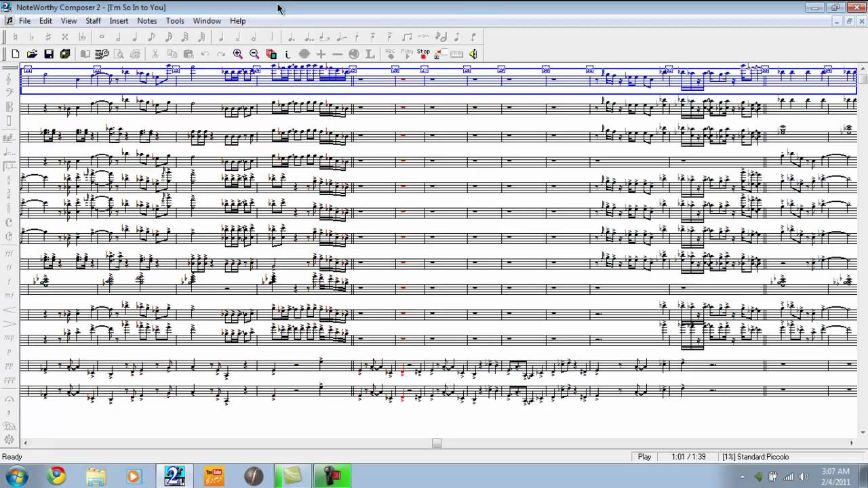Click the Play button in toolbar
Screen dimensions: 868x488
point(407,54)
